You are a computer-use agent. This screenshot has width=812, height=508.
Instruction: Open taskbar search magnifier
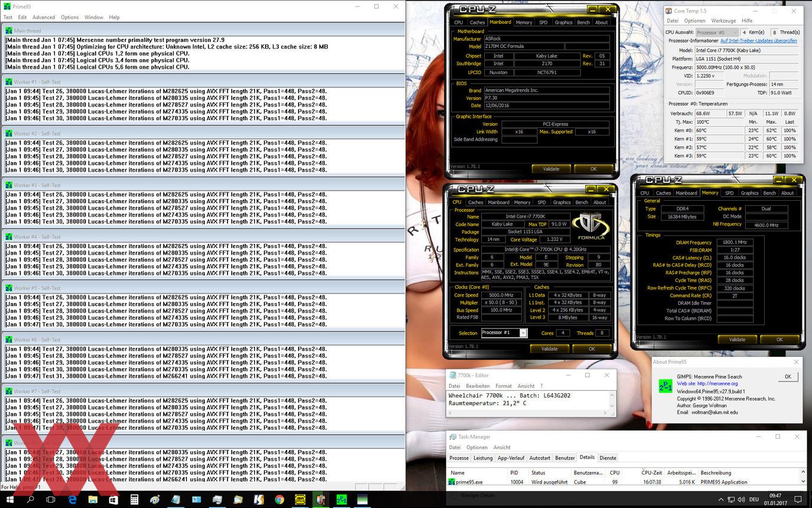pyautogui.click(x=30, y=500)
